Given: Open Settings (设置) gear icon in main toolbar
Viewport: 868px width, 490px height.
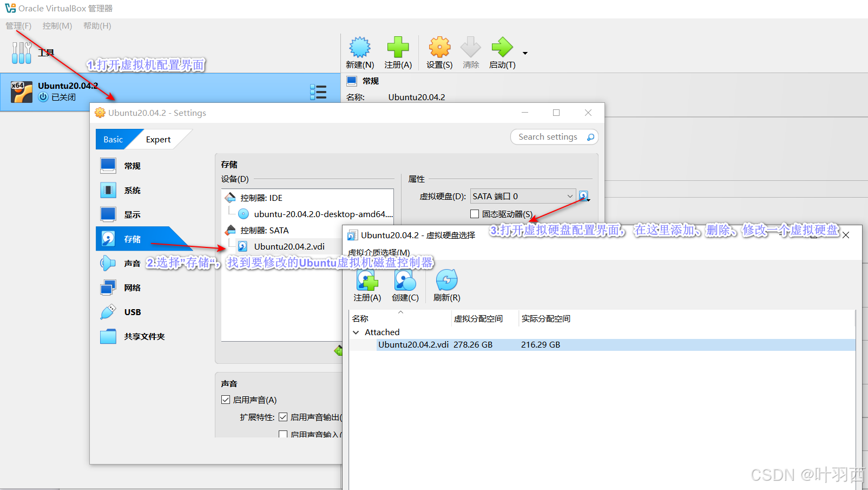Looking at the screenshot, I should [x=439, y=48].
